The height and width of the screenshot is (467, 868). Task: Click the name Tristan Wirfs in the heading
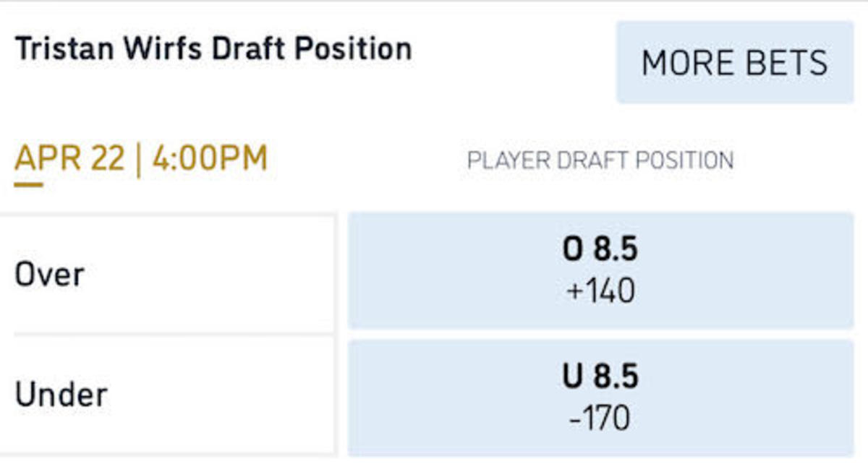[103, 49]
